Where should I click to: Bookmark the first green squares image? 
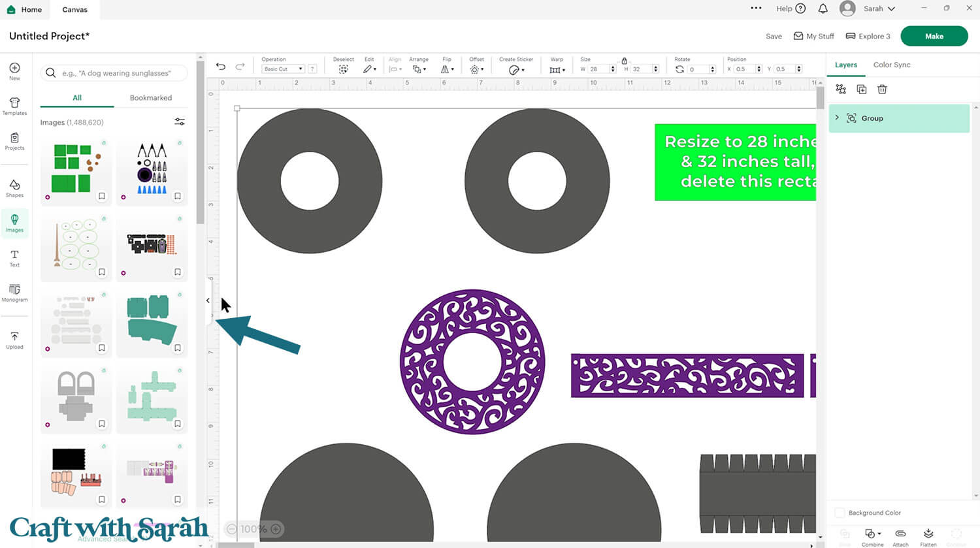tap(102, 196)
